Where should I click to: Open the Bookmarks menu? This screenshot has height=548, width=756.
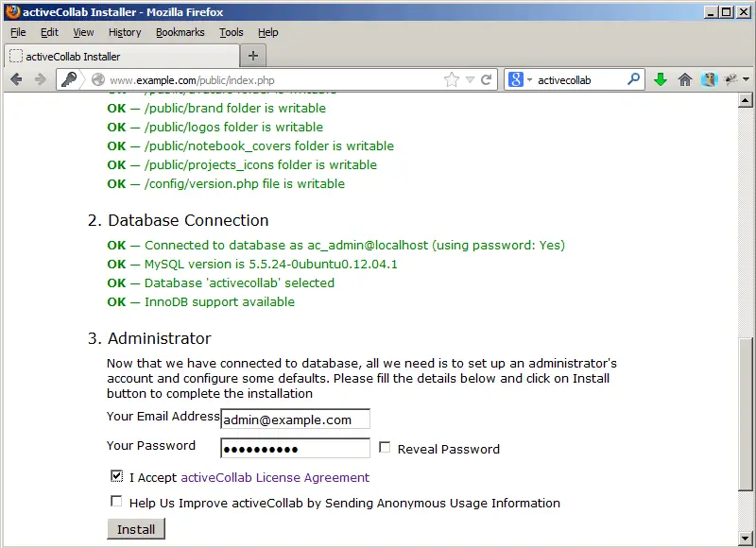180,32
